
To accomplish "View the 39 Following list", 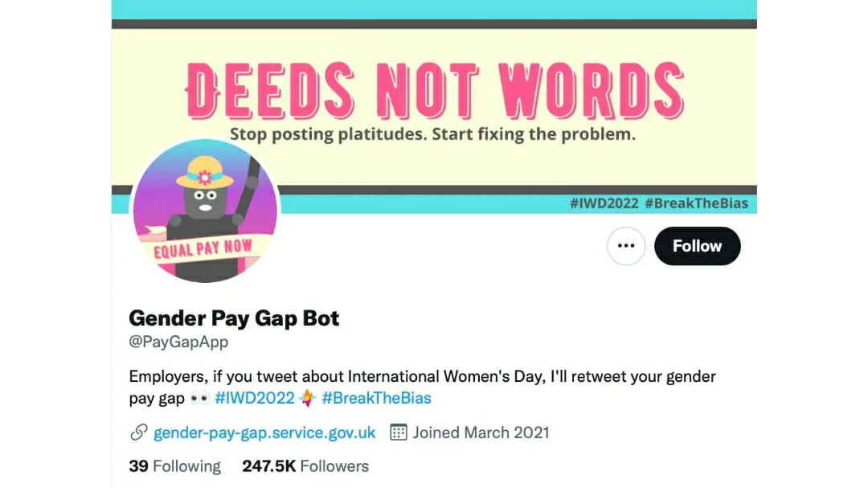I will (x=175, y=466).
